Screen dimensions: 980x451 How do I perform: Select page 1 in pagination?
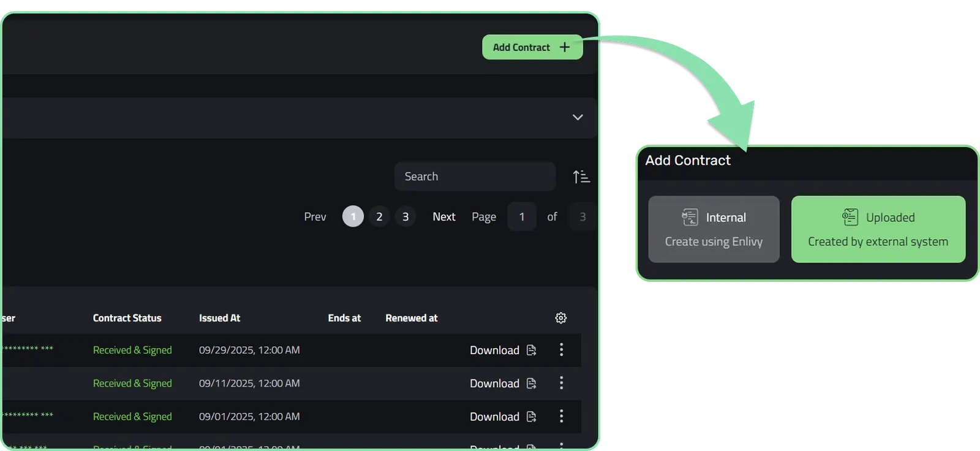point(353,216)
